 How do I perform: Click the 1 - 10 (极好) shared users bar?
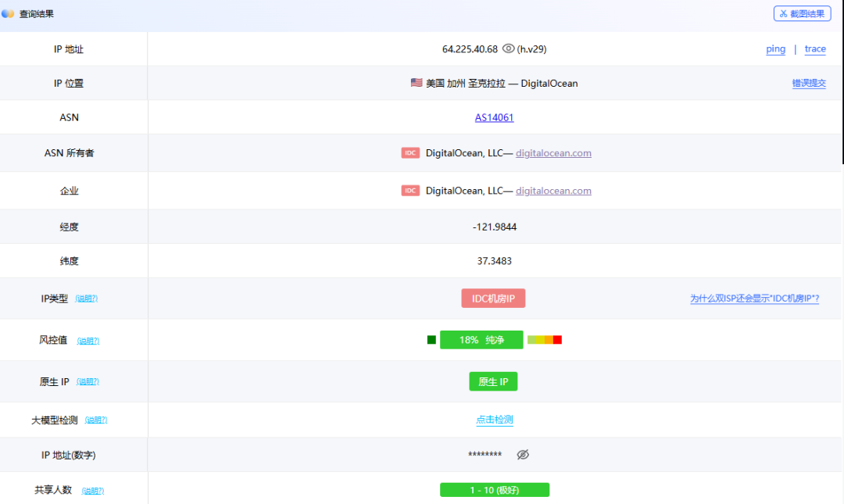point(494,490)
